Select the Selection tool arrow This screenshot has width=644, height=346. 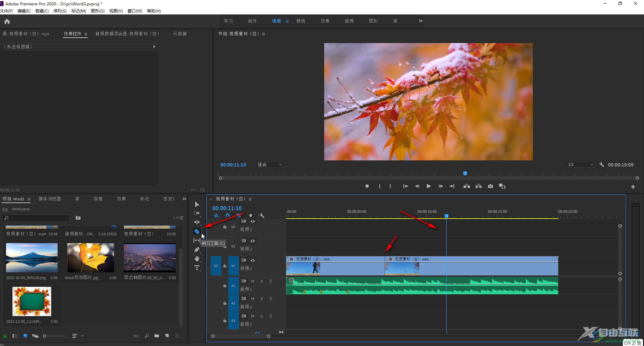click(197, 204)
